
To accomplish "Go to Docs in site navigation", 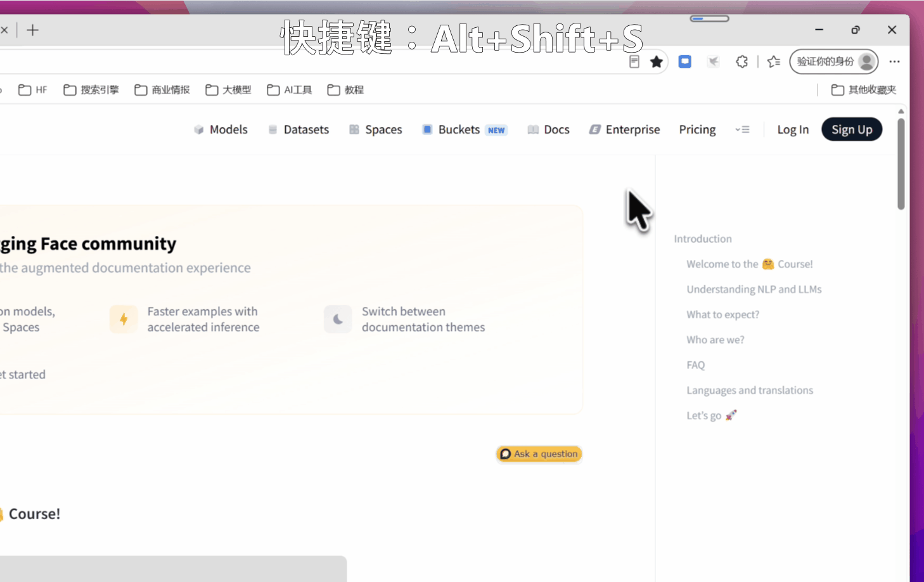I will point(549,129).
